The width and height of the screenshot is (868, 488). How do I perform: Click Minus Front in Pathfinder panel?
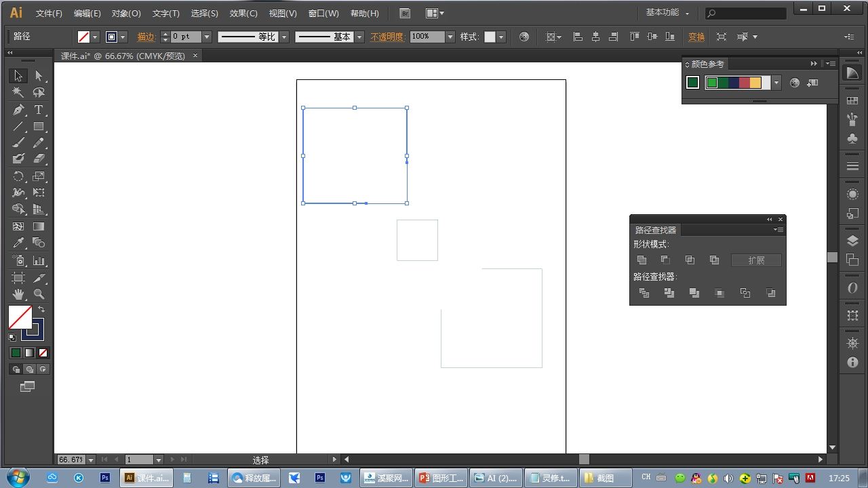click(666, 260)
